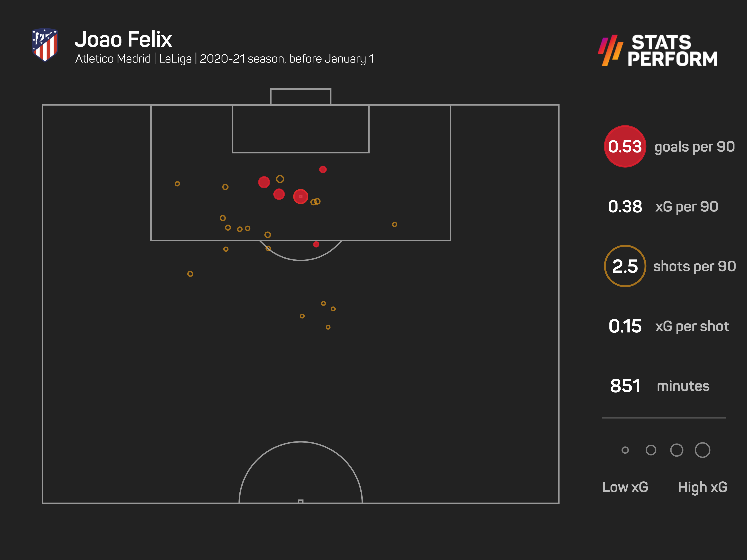Viewport: 747px width, 560px height.
Task: Click the High xG label
Action: click(702, 487)
